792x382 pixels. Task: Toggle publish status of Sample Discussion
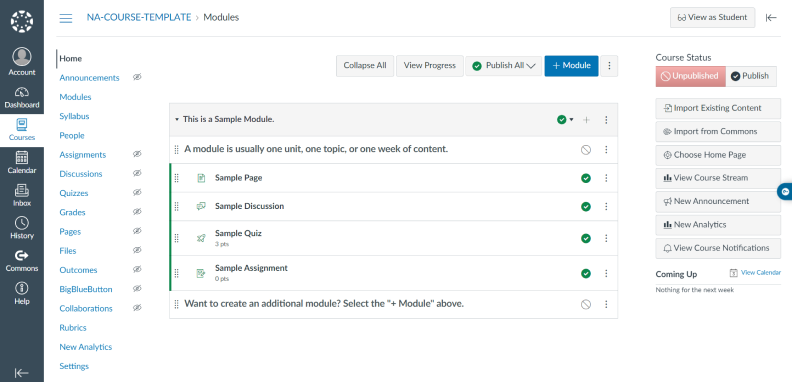tap(586, 206)
